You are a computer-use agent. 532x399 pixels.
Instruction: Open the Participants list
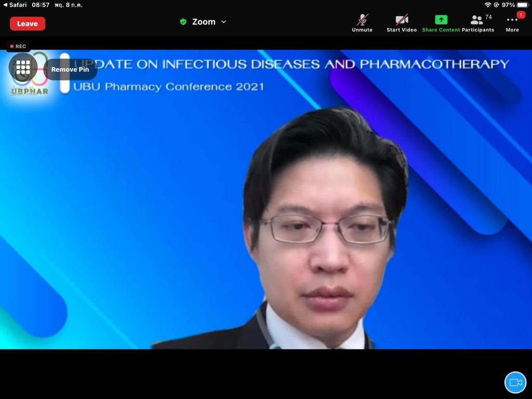(478, 23)
